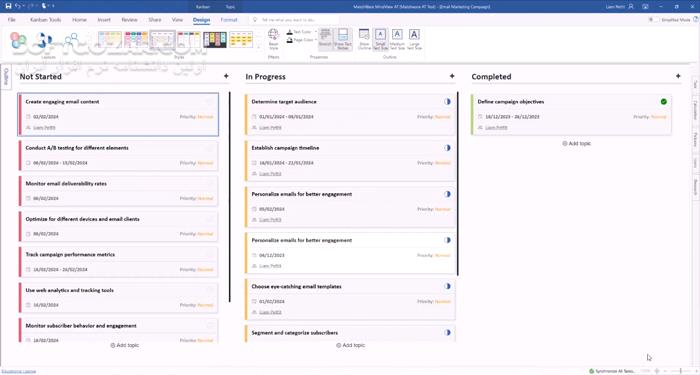Select the Conduct A/B testing for different elements card

tap(118, 155)
